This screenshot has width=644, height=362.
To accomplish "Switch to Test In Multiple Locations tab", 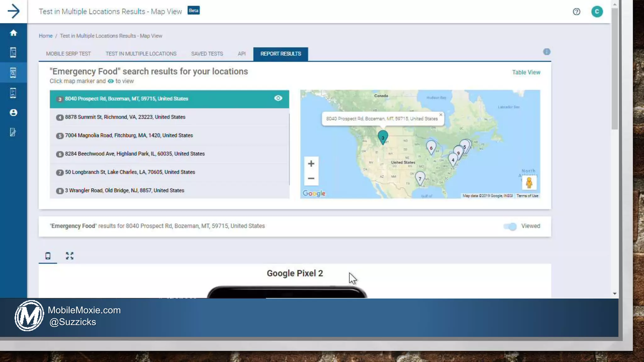I will point(141,54).
